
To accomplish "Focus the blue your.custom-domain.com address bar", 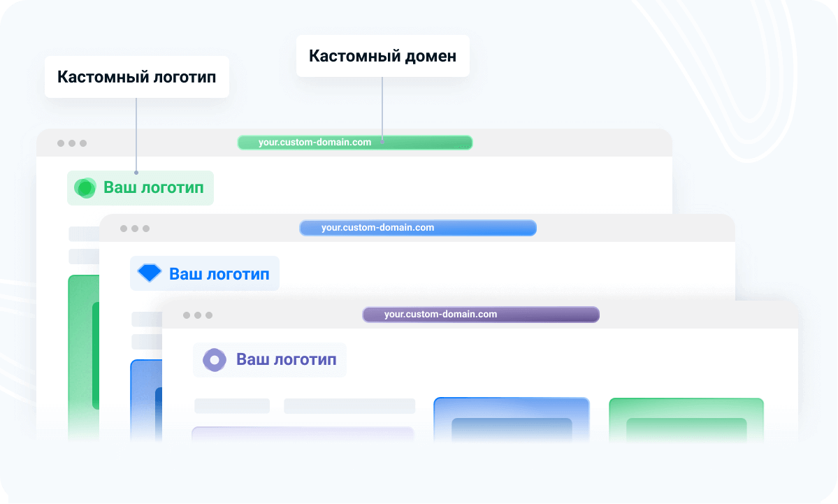I will tap(418, 228).
